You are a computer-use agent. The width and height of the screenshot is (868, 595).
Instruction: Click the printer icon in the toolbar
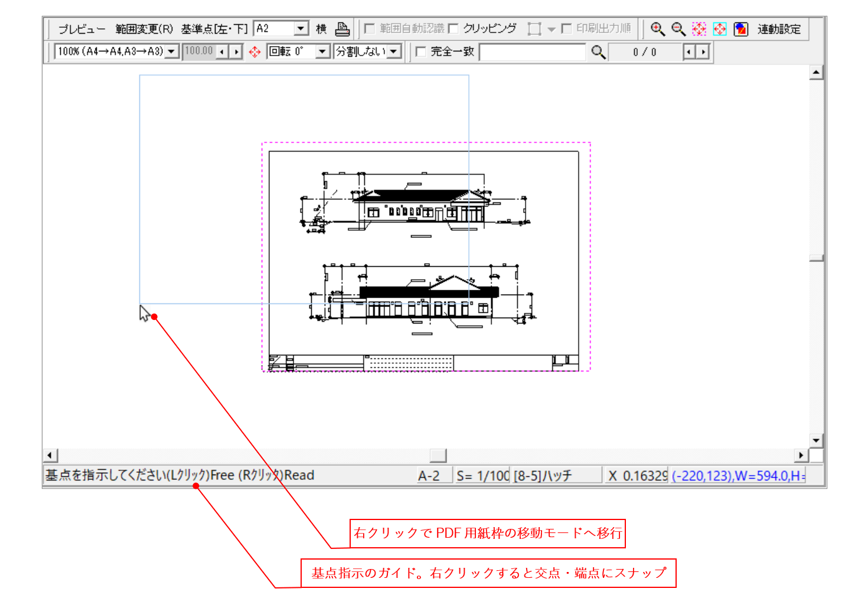point(342,29)
